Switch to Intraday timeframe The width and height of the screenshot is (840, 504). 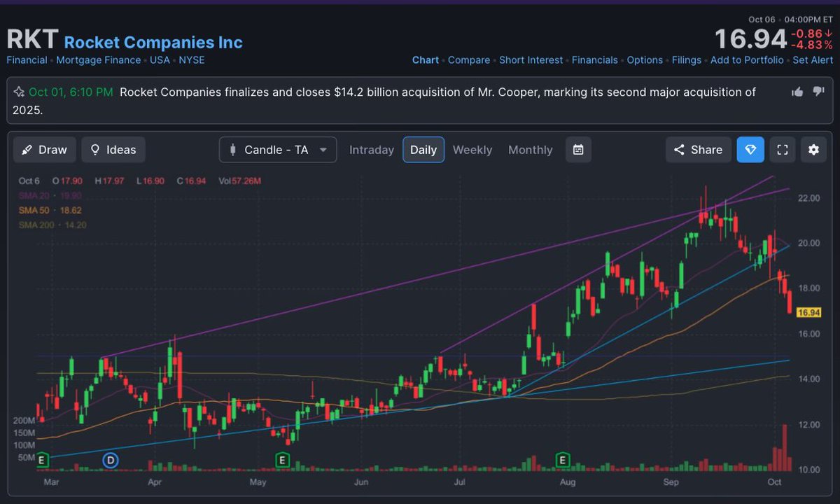point(372,150)
